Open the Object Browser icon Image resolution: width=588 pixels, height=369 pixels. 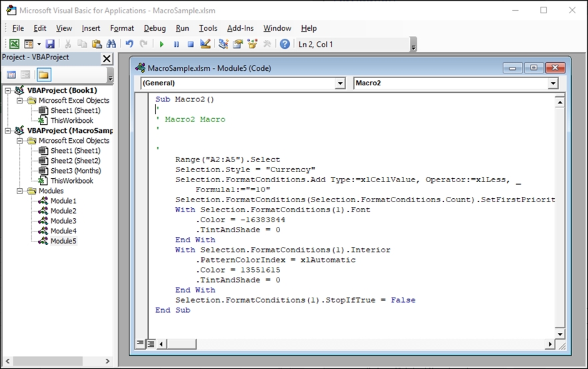(x=253, y=44)
